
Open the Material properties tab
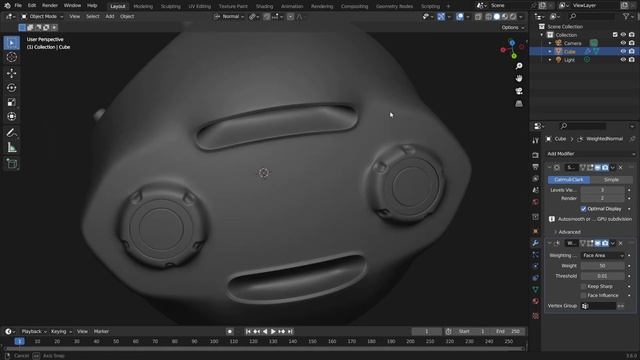click(536, 301)
